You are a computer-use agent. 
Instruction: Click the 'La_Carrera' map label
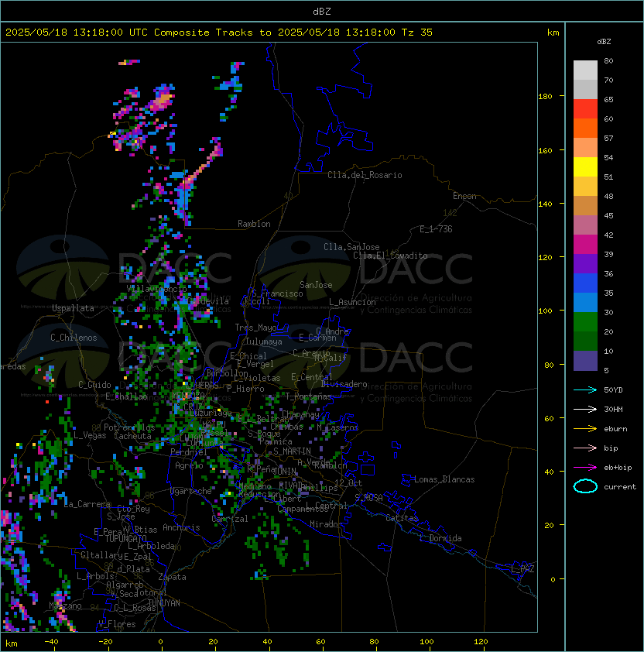[x=87, y=504]
